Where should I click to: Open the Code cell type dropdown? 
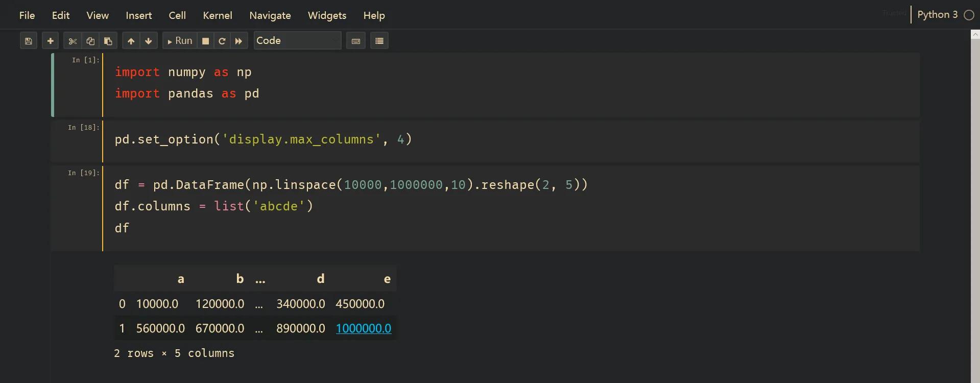pyautogui.click(x=297, y=41)
